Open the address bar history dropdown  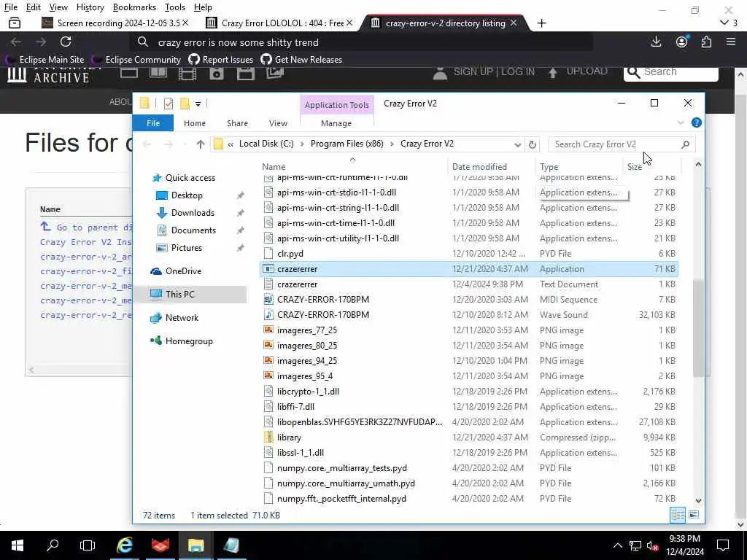tap(517, 144)
